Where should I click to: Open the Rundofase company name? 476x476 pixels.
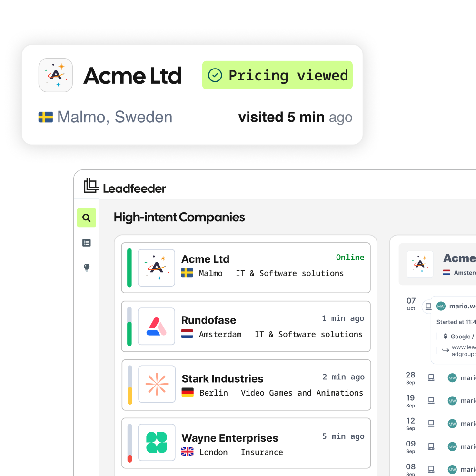tap(208, 320)
